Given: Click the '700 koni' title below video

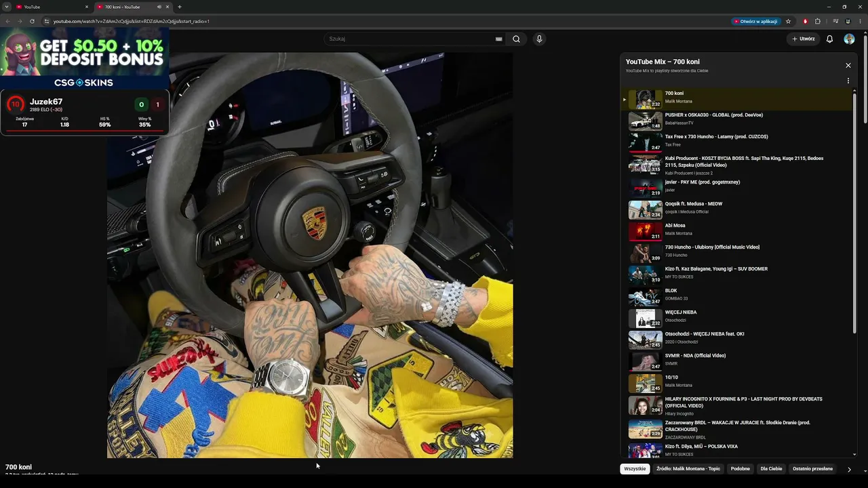Looking at the screenshot, I should [x=18, y=467].
